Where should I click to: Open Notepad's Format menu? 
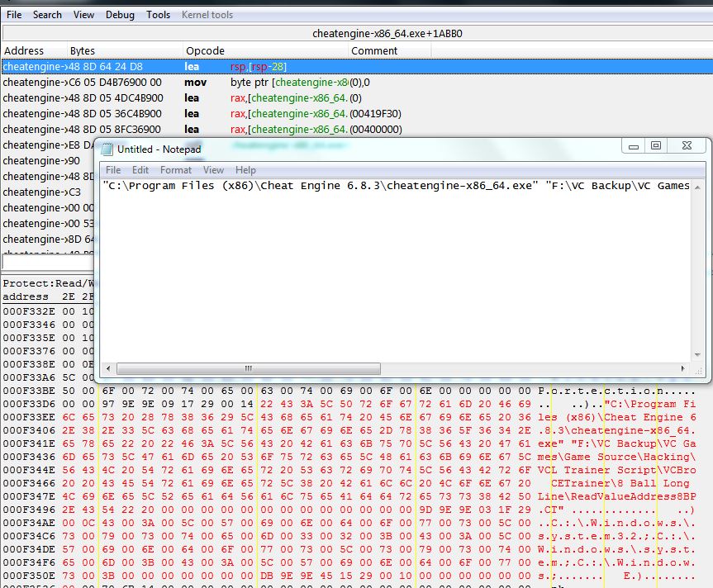175,170
